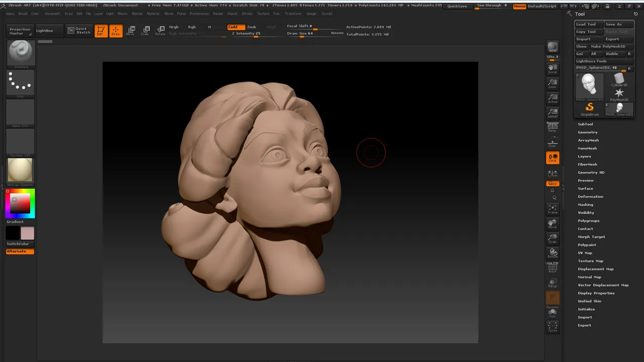Toggle XYZ rotation mode
The image size is (644, 362).
point(552,184)
